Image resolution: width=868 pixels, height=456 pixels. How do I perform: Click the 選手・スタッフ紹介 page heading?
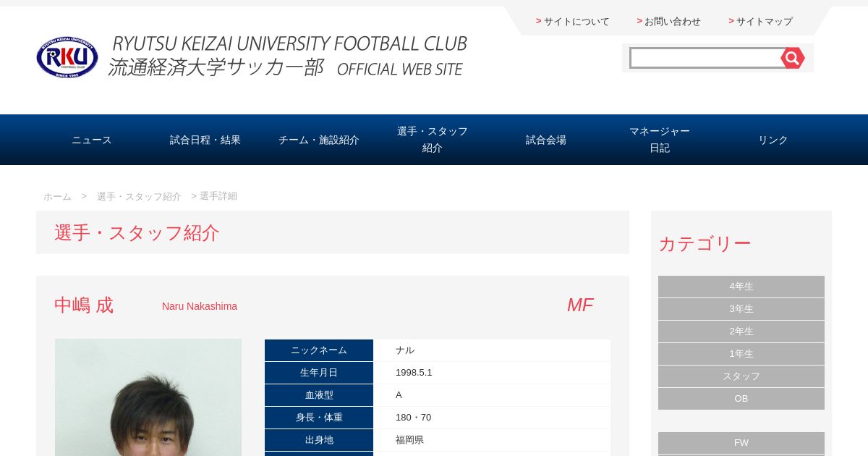[137, 233]
